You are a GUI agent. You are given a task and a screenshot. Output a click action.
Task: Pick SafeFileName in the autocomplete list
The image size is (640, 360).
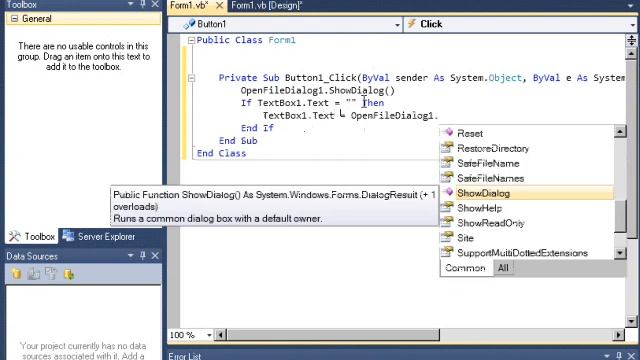tap(488, 164)
